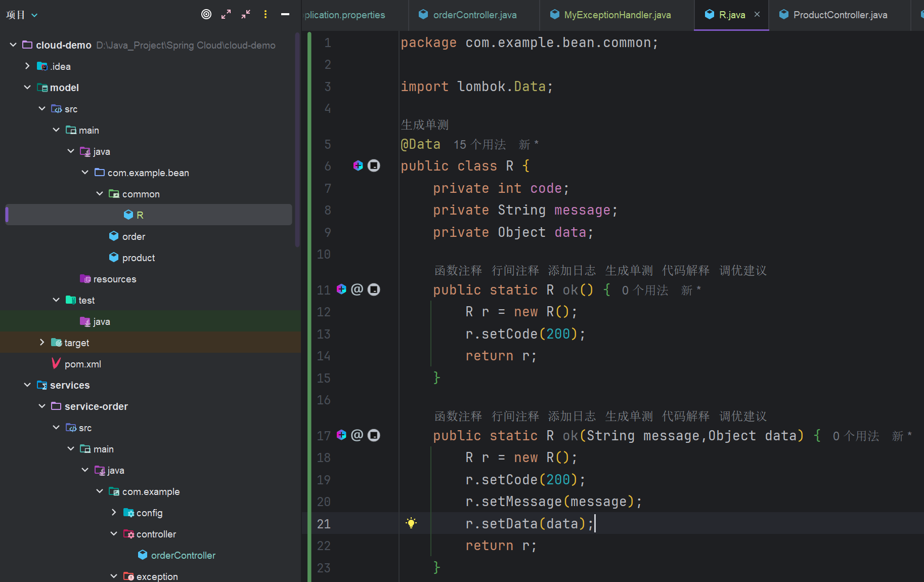Click the locate opened file target icon
Screen dimensions: 924x582
coord(206,14)
